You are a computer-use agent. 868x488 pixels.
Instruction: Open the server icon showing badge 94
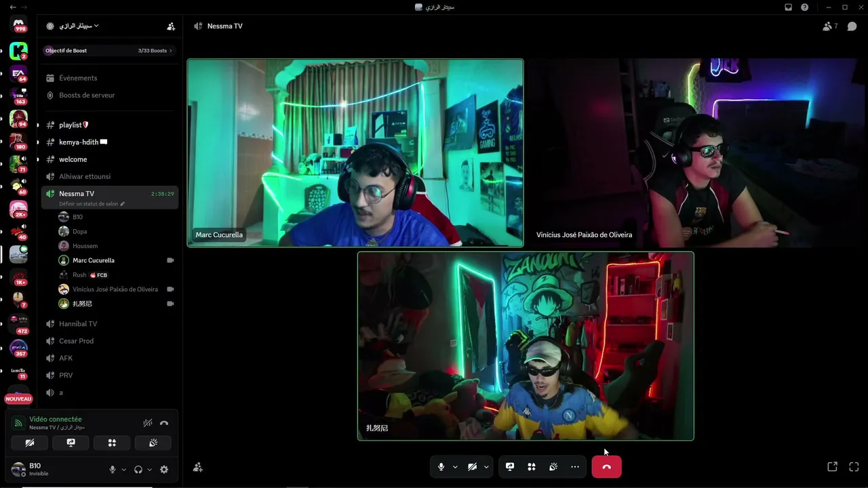click(19, 119)
